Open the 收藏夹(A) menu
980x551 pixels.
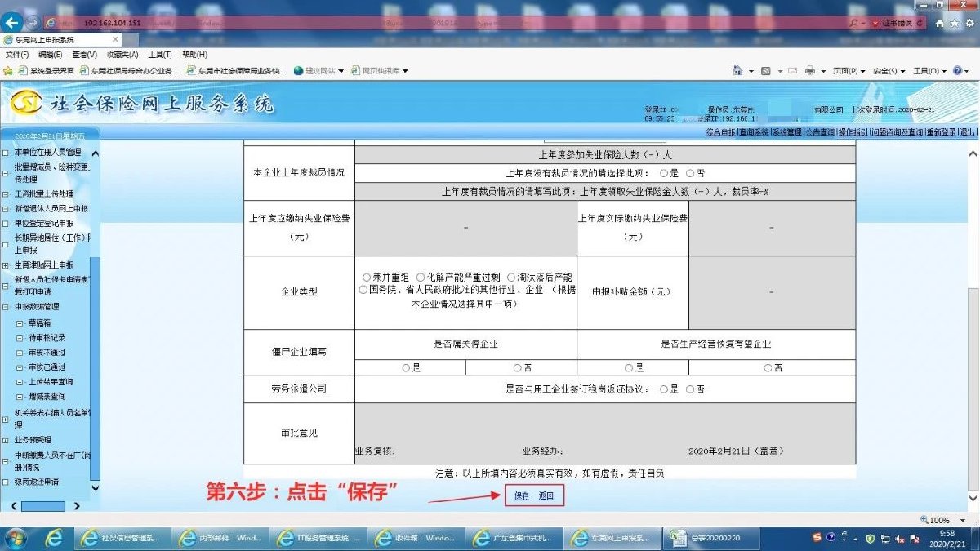click(120, 55)
